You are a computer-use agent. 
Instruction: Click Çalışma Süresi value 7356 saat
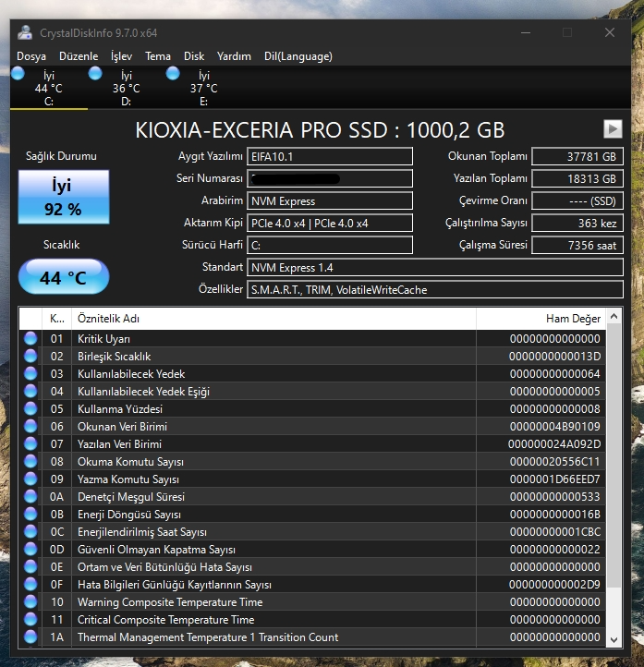pyautogui.click(x=577, y=245)
